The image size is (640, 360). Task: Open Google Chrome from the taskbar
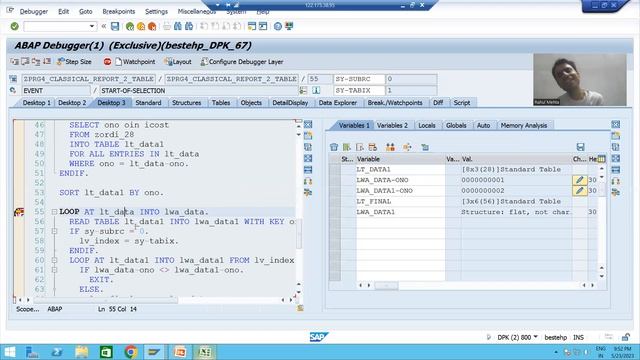[x=131, y=352]
